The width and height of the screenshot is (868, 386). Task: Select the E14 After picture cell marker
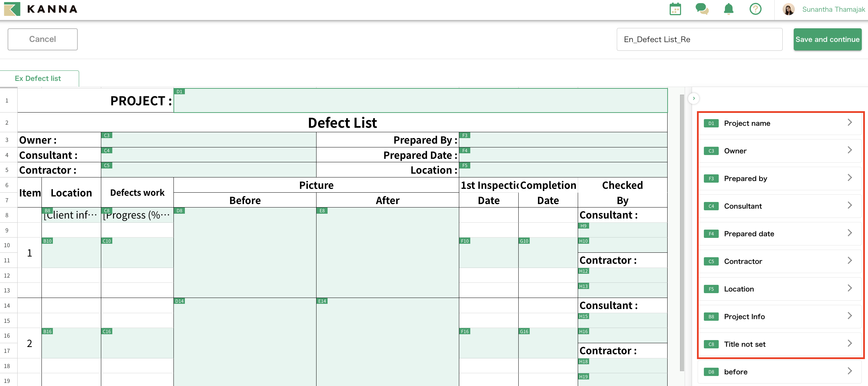322,301
